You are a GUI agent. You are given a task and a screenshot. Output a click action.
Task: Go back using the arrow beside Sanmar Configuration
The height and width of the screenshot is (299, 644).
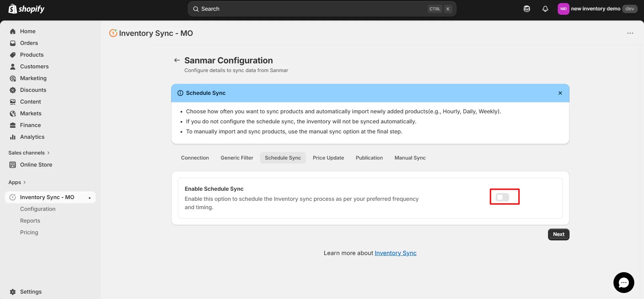point(177,60)
